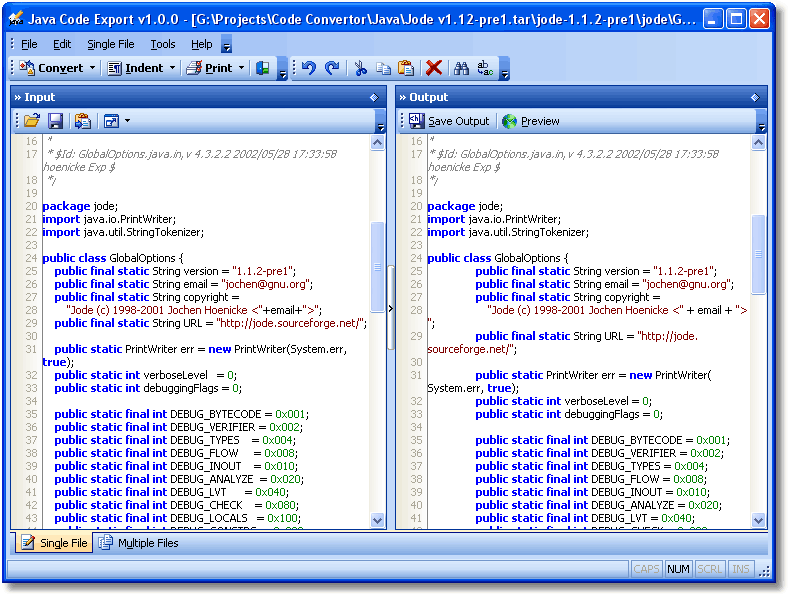Click the Save Output button

[x=449, y=121]
